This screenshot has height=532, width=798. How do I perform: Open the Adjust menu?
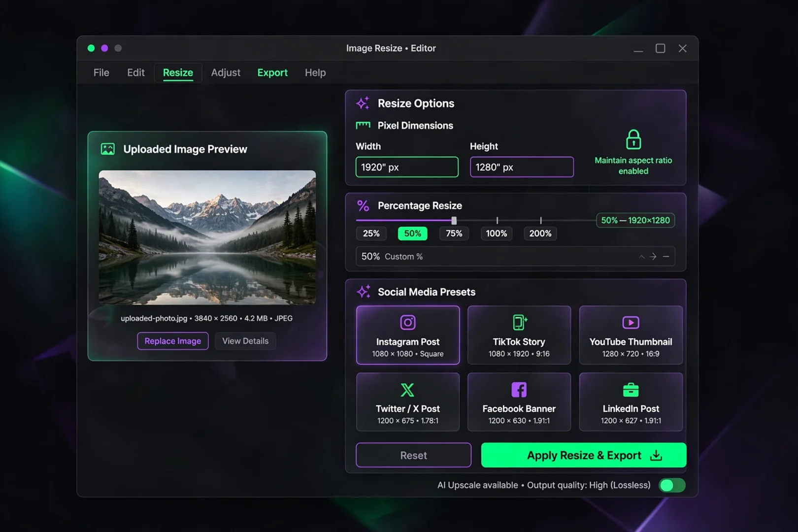226,72
